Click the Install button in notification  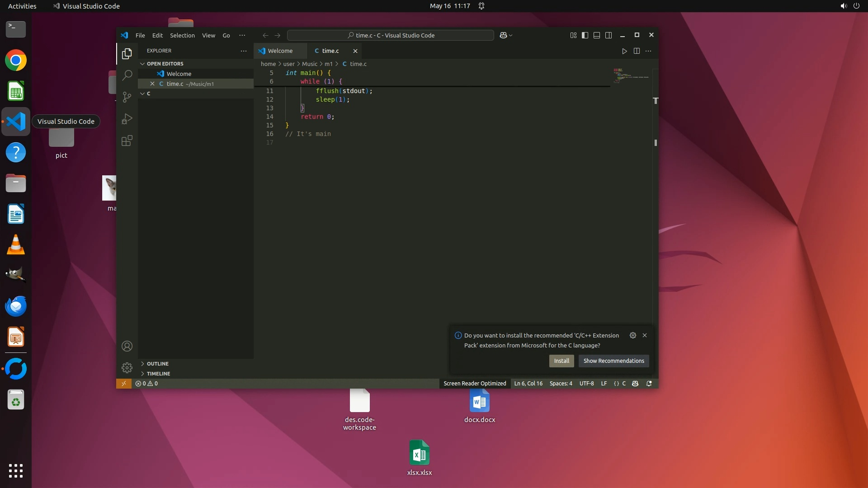click(x=561, y=361)
